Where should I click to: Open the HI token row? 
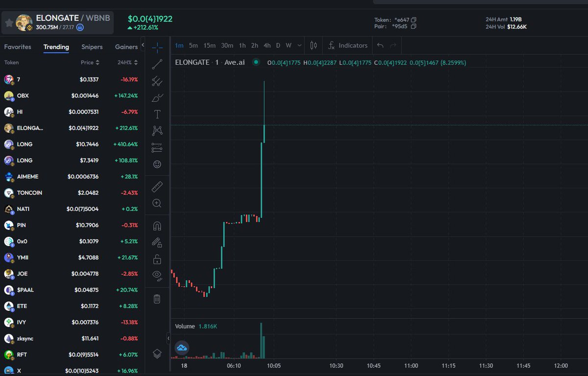(72, 112)
